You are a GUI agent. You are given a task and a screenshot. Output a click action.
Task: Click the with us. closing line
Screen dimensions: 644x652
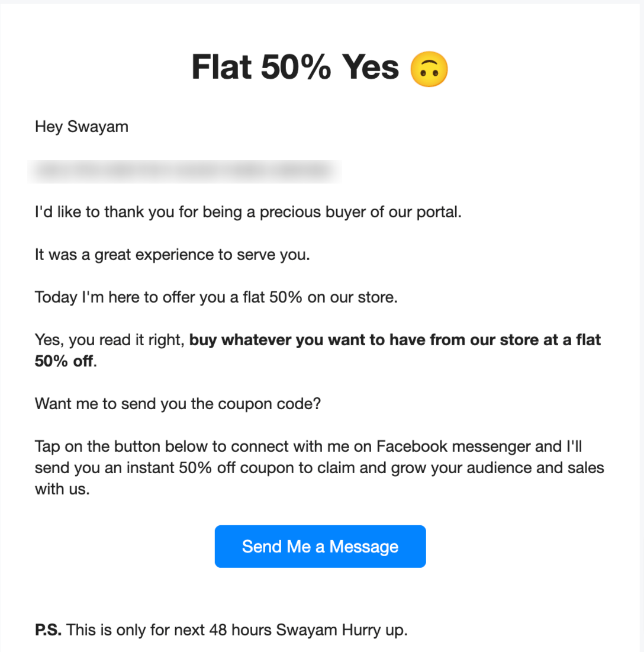pos(62,489)
